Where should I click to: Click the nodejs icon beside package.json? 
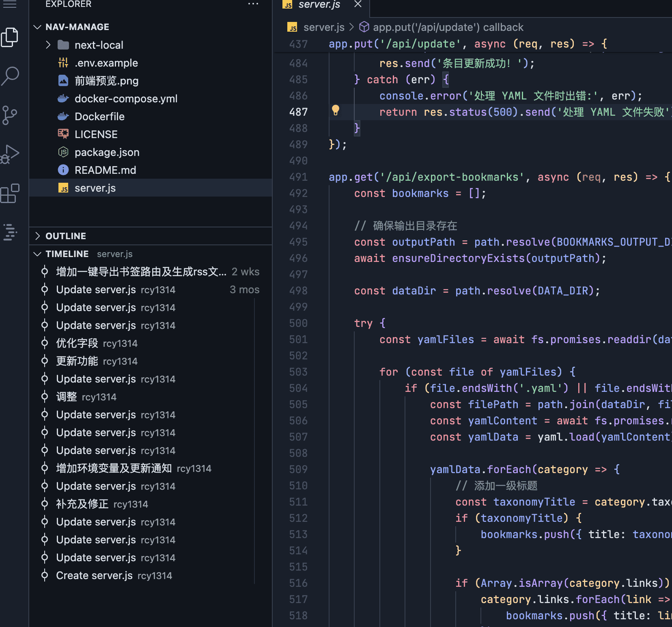point(63,152)
